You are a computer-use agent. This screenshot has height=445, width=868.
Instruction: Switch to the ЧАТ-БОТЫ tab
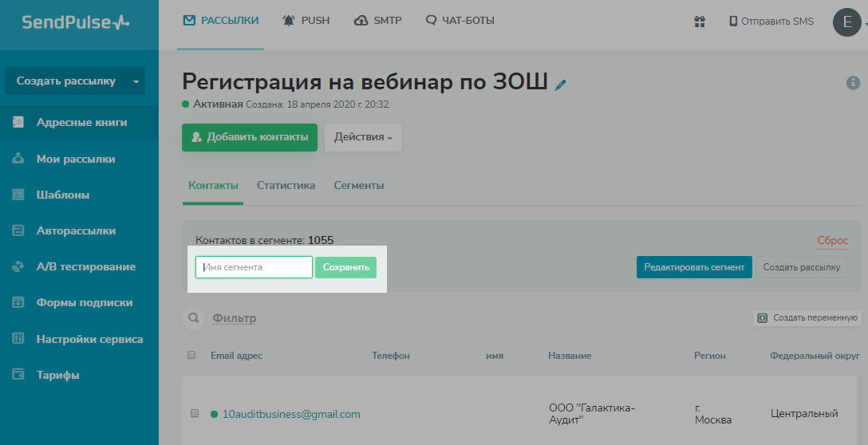click(460, 21)
